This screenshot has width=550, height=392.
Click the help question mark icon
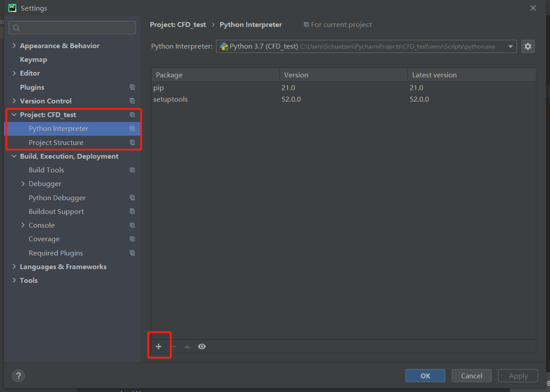click(x=18, y=376)
